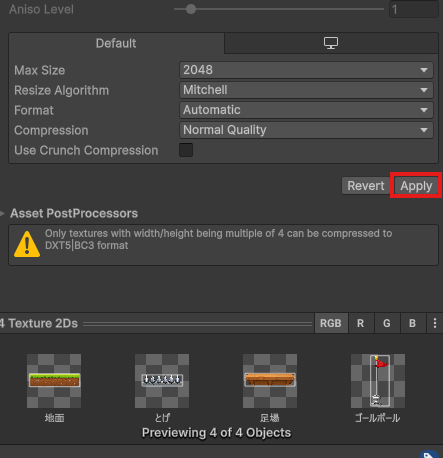Open the Resize Algorithm dropdown
This screenshot has height=458, width=443.
point(306,90)
